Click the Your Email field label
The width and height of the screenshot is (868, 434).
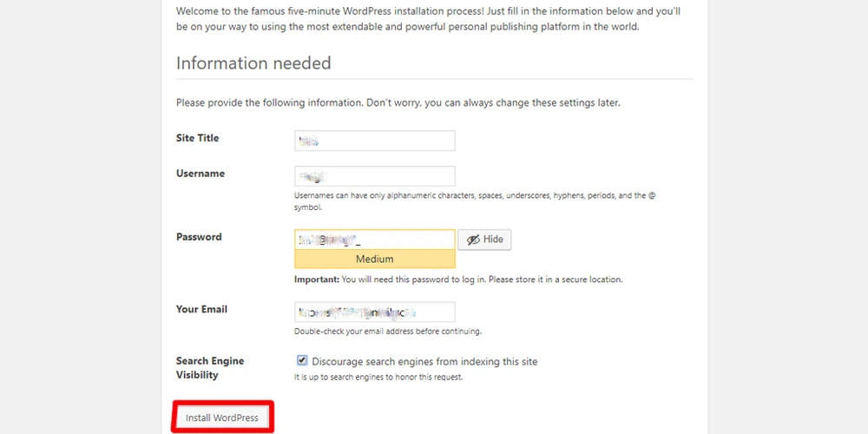pos(201,309)
